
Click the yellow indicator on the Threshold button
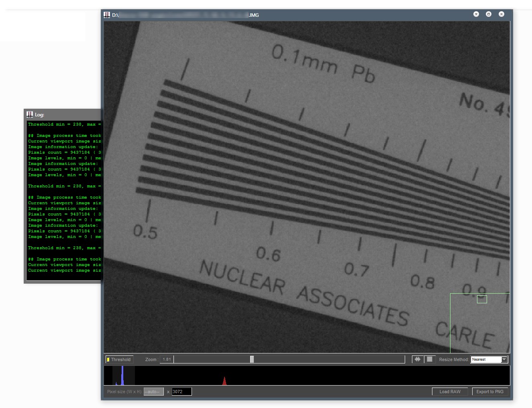[108, 359]
